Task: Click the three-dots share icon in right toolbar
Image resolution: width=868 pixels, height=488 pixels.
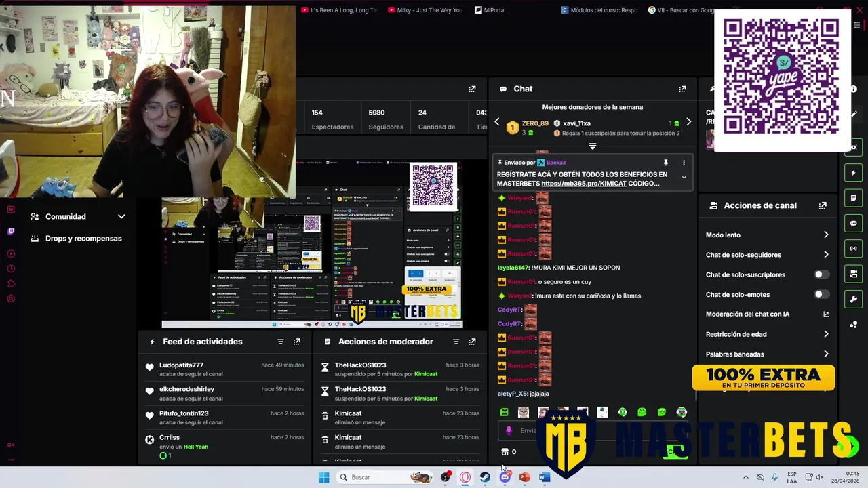Action: pos(853,324)
